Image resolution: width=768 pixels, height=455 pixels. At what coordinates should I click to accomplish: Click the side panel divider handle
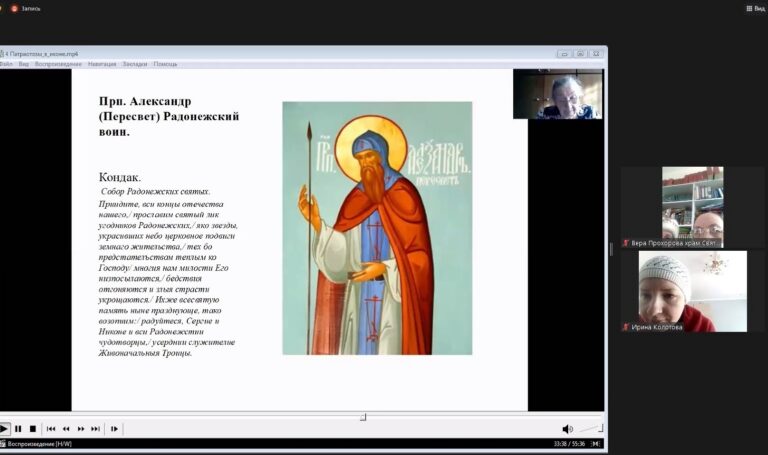click(611, 249)
